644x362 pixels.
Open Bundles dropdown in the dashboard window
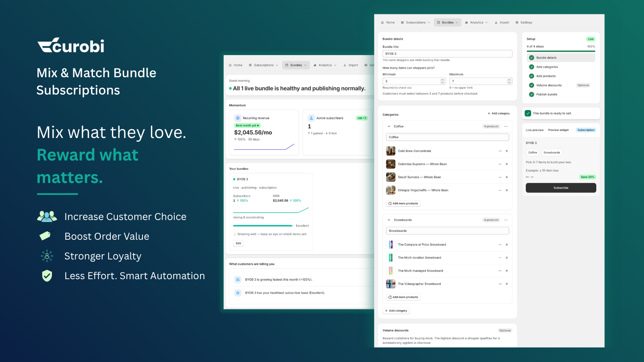(x=296, y=65)
